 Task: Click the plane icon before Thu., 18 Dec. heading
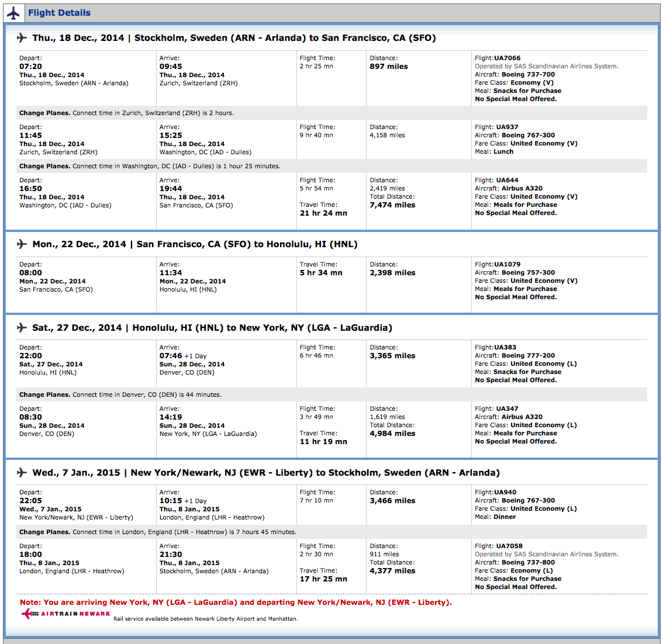pos(22,37)
